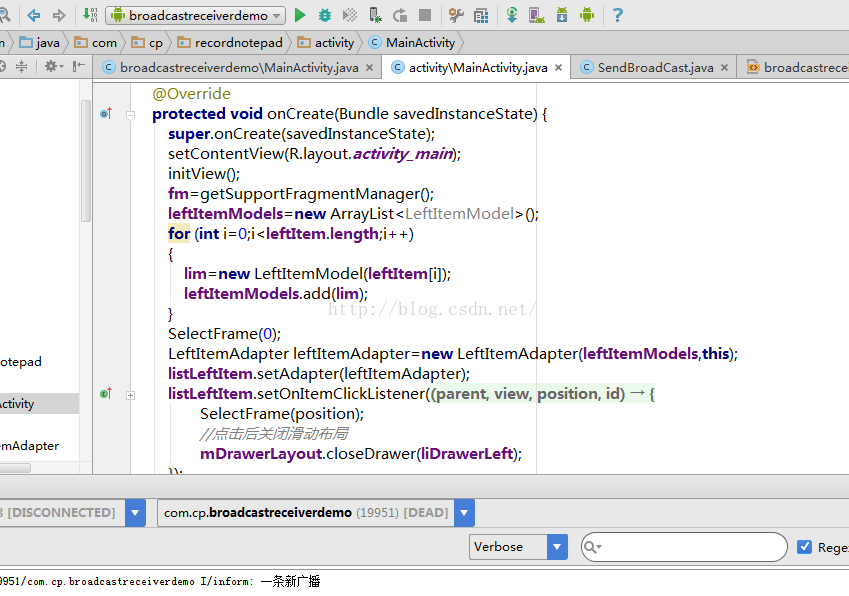The width and height of the screenshot is (849, 596).
Task: Open the process dropdown for com.cp.broadcastreceiverdemo
Action: [464, 513]
